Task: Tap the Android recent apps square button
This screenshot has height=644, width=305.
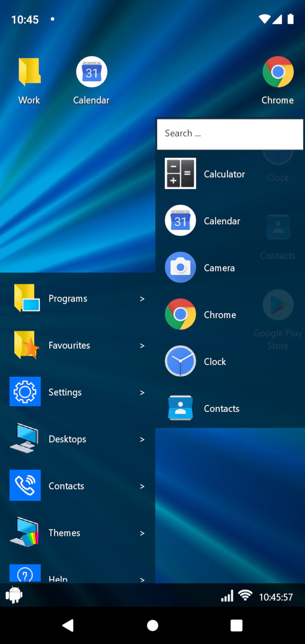Action: [236, 625]
